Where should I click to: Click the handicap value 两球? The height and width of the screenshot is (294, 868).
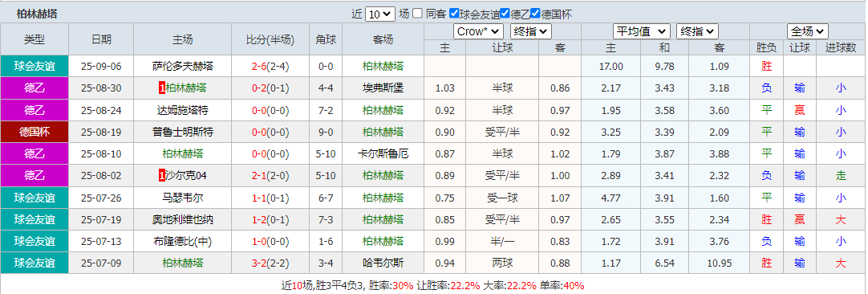point(502,263)
